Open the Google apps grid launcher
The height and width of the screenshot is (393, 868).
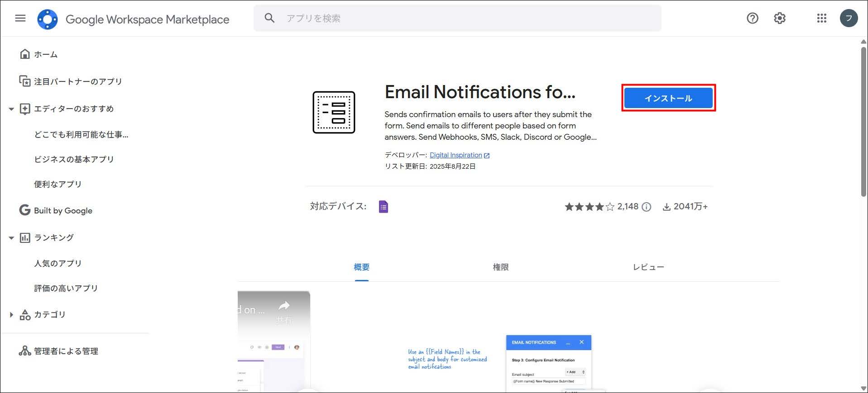pyautogui.click(x=821, y=19)
